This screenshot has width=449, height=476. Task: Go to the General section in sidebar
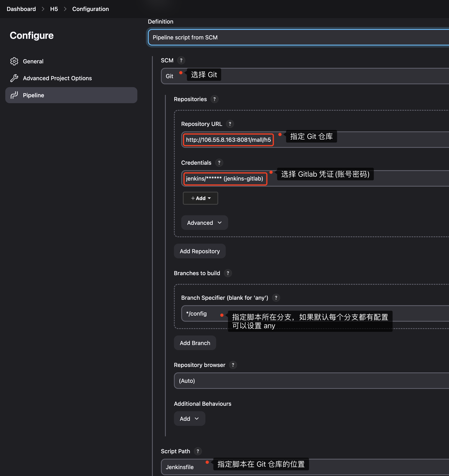click(33, 61)
